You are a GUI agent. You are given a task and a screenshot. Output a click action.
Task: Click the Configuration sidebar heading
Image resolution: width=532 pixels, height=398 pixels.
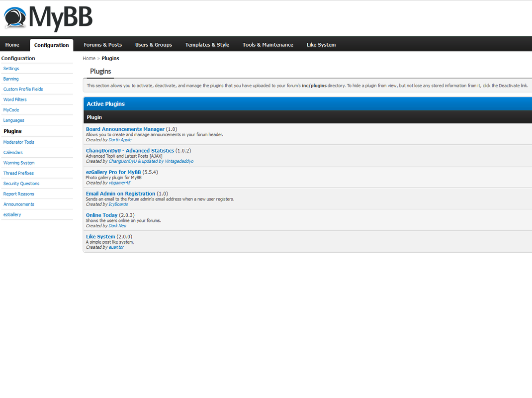click(18, 58)
